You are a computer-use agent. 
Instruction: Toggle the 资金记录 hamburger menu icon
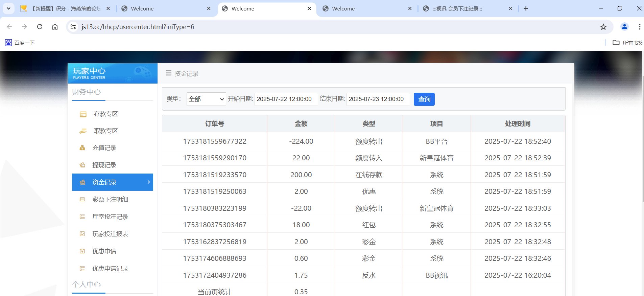(169, 73)
